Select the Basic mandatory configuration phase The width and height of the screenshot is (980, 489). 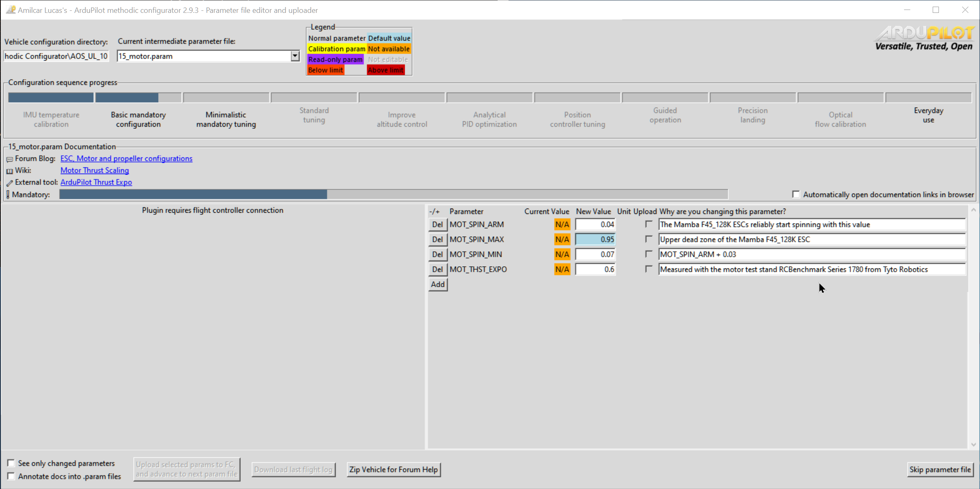tap(138, 119)
